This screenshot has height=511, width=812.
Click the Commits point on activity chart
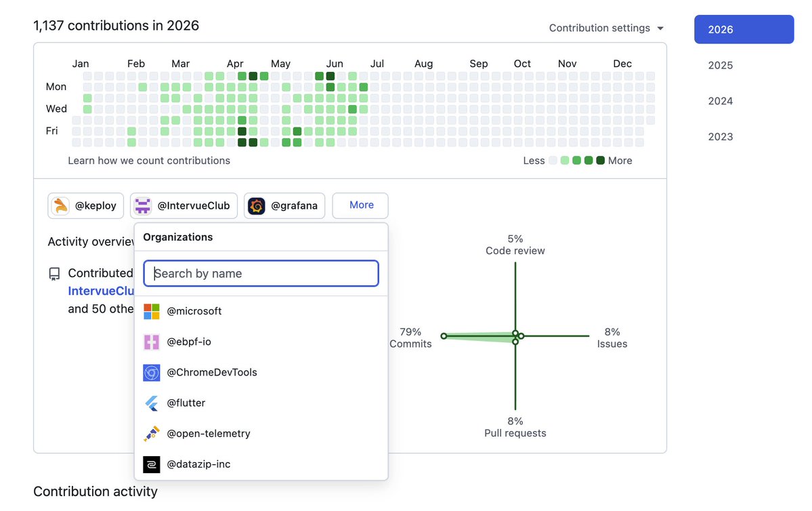pyautogui.click(x=444, y=336)
